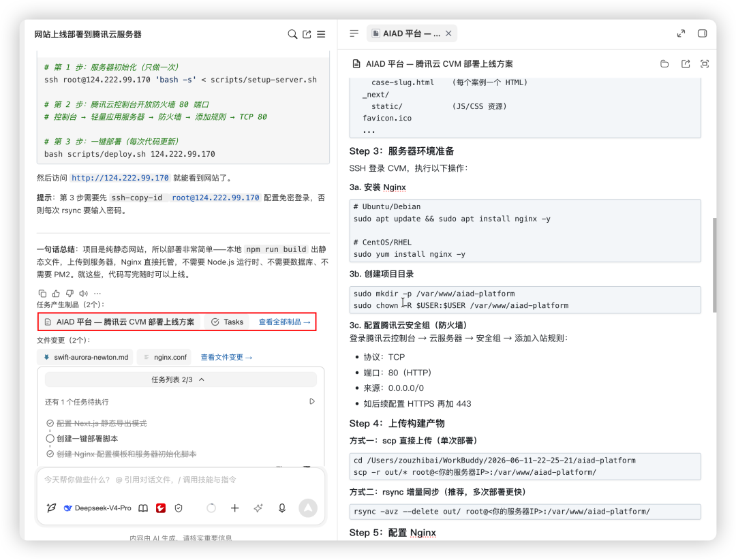Click the code line bash scripts/deploy.sh 124.222.99.170
The width and height of the screenshot is (736, 560).
pyautogui.click(x=129, y=154)
